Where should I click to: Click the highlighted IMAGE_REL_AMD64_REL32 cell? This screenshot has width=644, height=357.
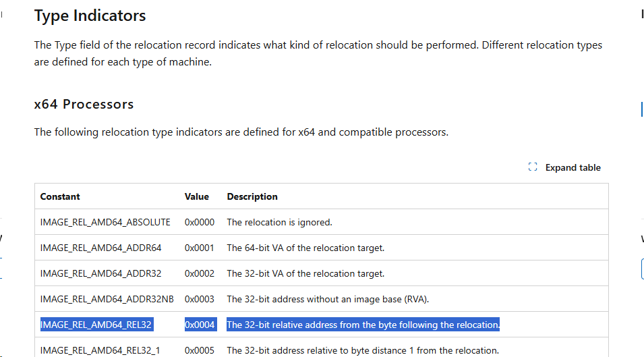(x=96, y=325)
